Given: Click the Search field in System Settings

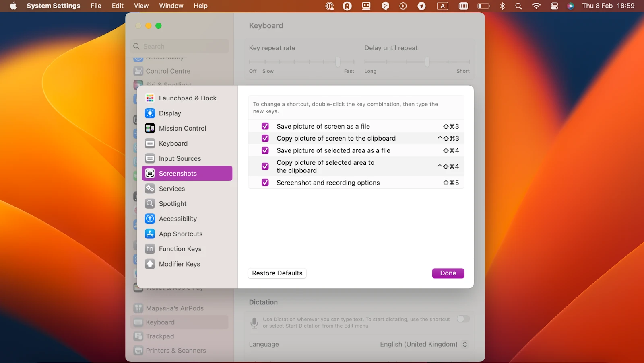Looking at the screenshot, I should (x=179, y=46).
